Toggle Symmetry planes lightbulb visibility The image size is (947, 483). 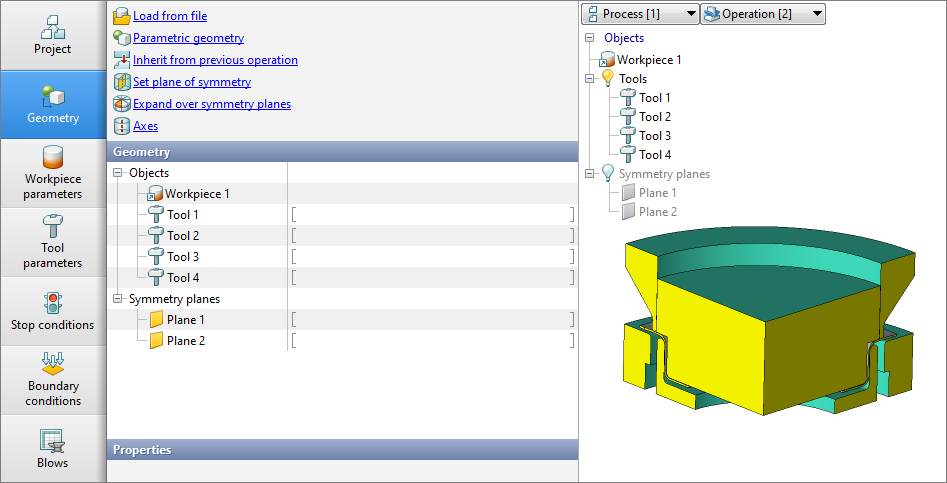pyautogui.click(x=607, y=173)
